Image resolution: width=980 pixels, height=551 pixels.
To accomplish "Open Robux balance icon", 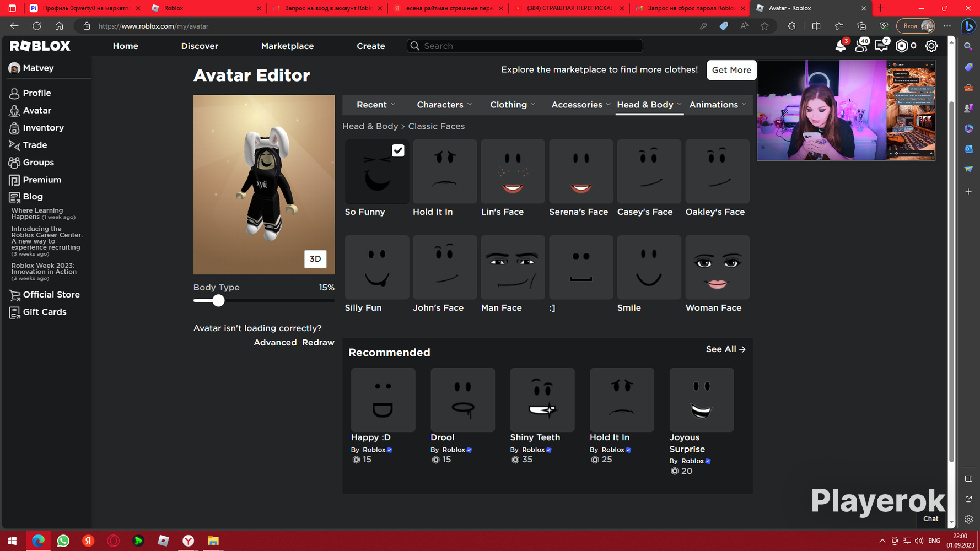I will [x=902, y=46].
